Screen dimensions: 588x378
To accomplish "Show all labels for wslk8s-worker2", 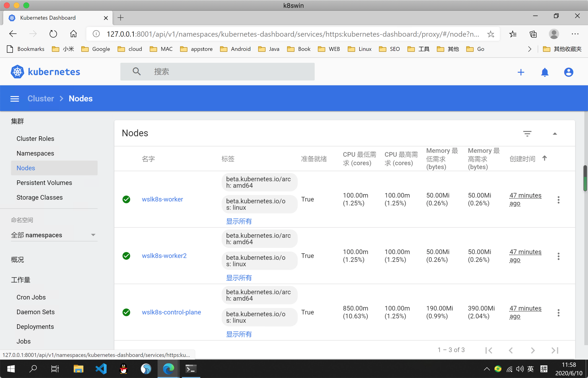I will (239, 278).
